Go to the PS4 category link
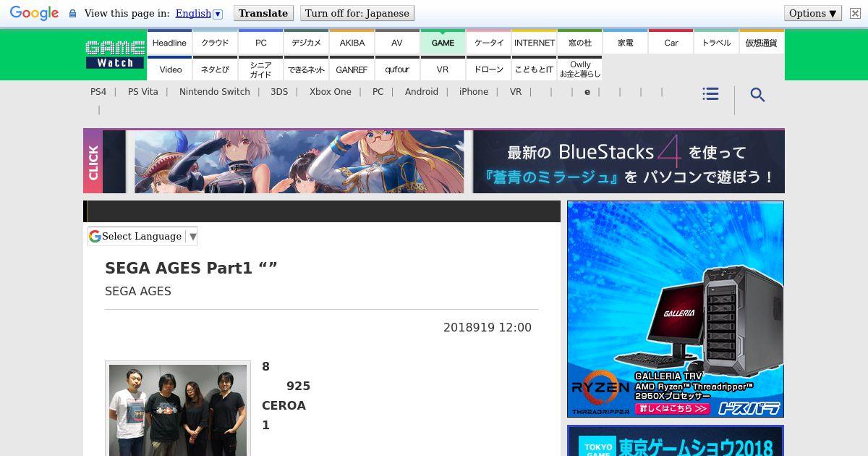This screenshot has width=868, height=456. (x=98, y=92)
